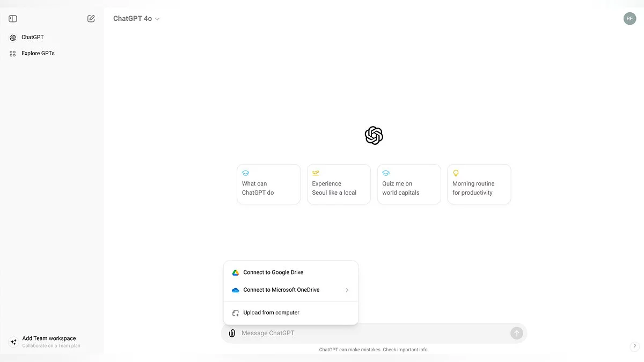Click the airplane icon on Seoul card
The image size is (644, 362).
point(316,173)
